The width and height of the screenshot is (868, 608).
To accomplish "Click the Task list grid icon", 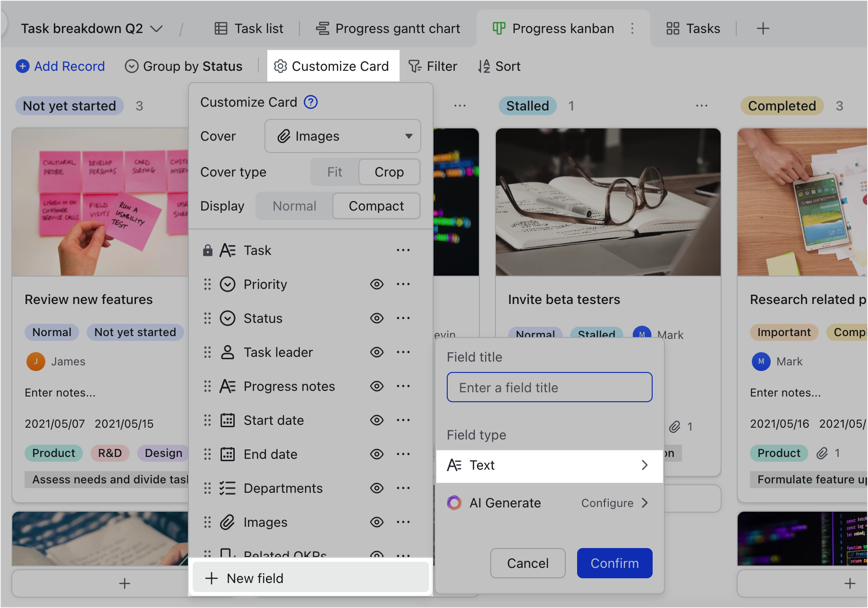I will pos(220,28).
